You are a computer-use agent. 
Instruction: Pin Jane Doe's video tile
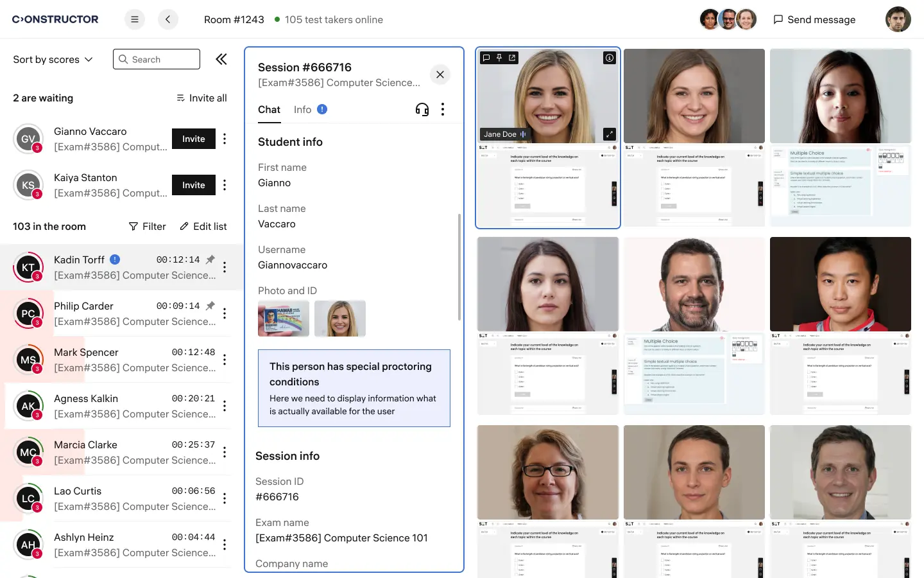tap(499, 58)
